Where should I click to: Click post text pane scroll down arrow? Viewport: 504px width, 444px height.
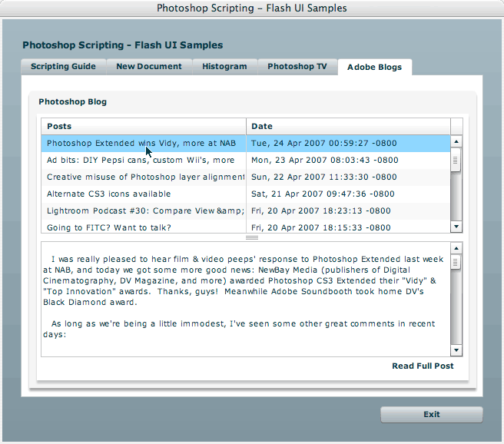[456, 350]
